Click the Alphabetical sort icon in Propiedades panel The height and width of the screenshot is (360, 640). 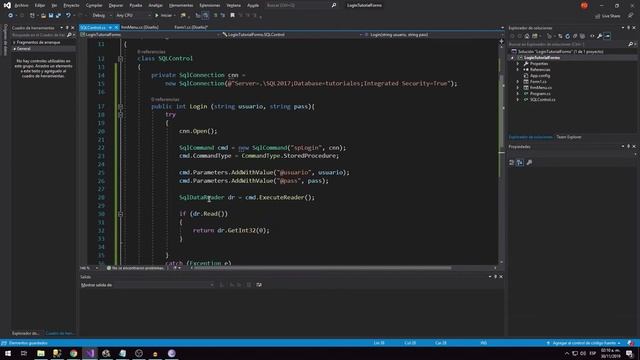click(520, 162)
